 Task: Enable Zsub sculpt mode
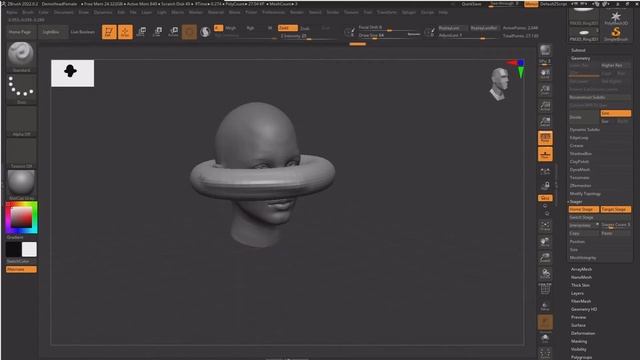click(x=305, y=28)
